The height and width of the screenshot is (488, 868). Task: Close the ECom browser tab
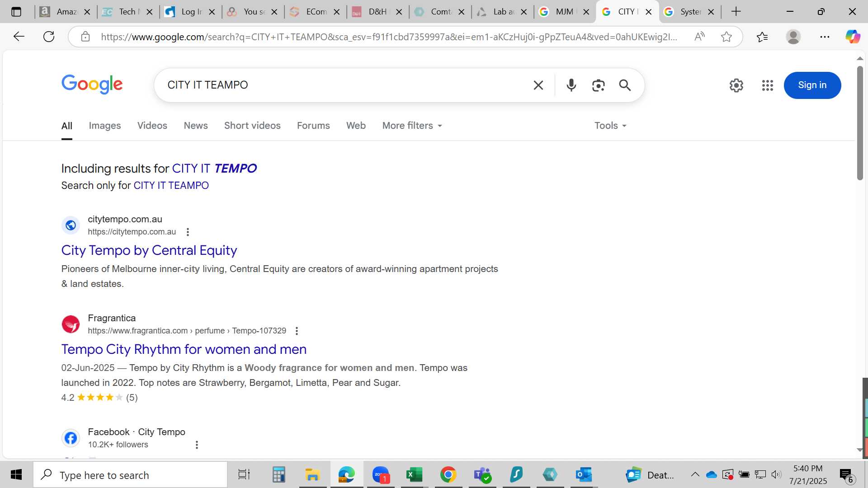click(336, 12)
